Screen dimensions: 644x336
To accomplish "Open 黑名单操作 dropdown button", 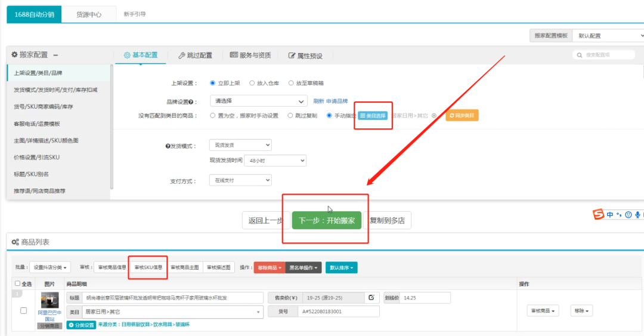I will [x=303, y=267].
